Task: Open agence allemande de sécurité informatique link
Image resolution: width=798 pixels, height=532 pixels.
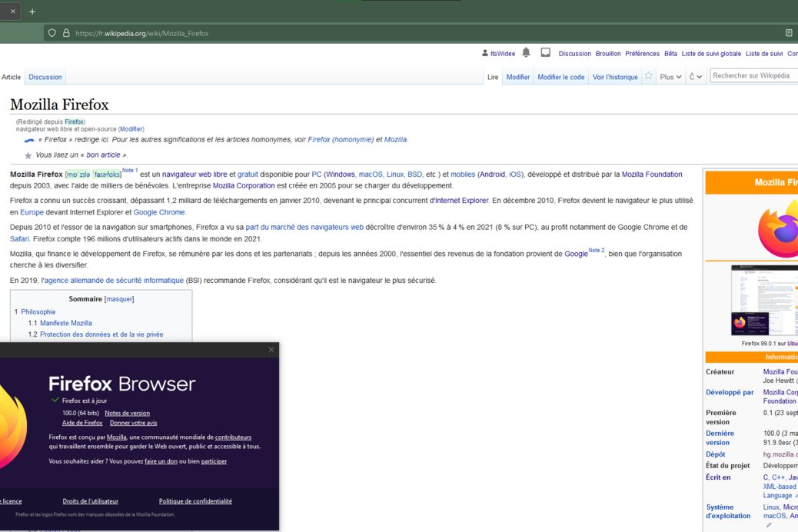Action: [x=114, y=280]
